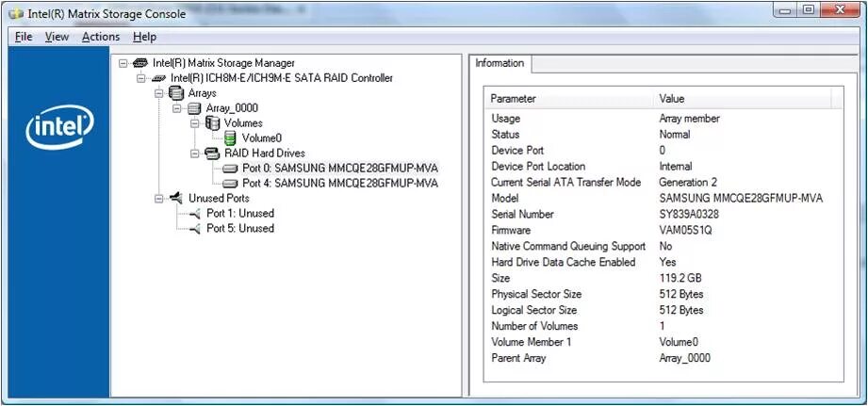Image resolution: width=868 pixels, height=406 pixels.
Task: Click the Parameter column header
Action: point(570,99)
